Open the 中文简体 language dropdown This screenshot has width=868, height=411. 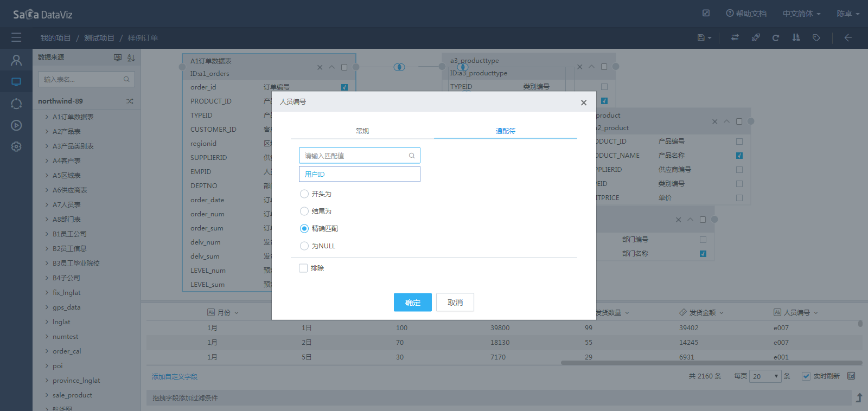[x=801, y=14]
